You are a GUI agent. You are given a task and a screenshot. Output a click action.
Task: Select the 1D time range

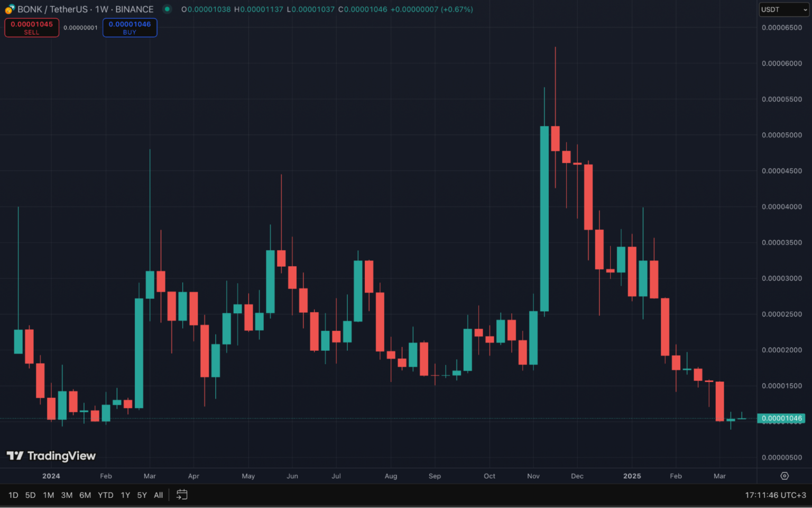pos(13,495)
